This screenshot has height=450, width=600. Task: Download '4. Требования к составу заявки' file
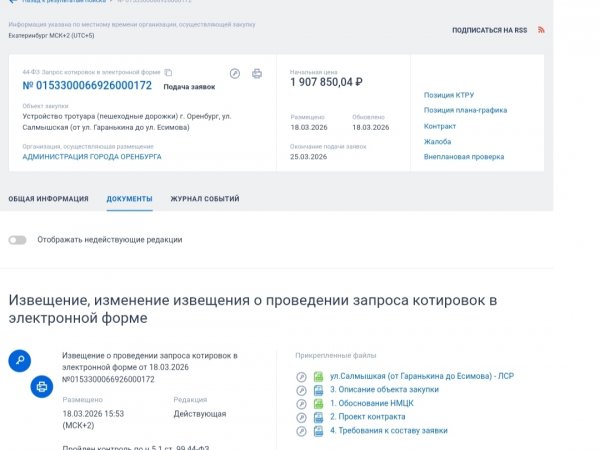coord(388,430)
